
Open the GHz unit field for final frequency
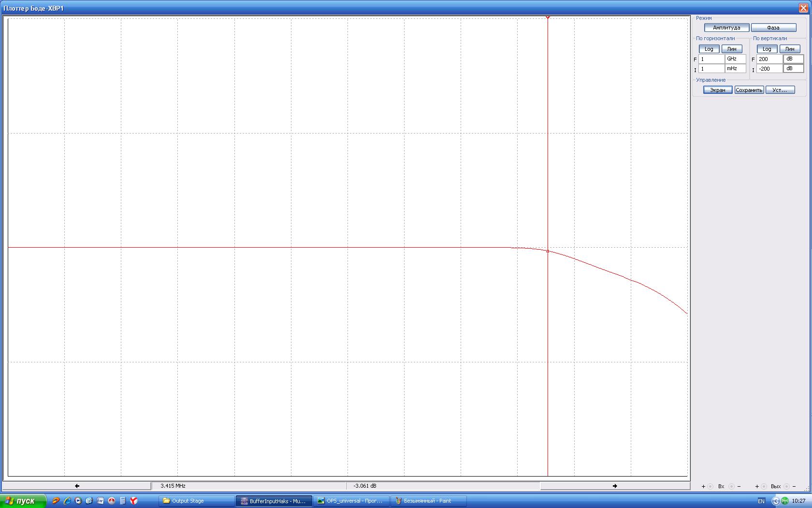pos(735,59)
